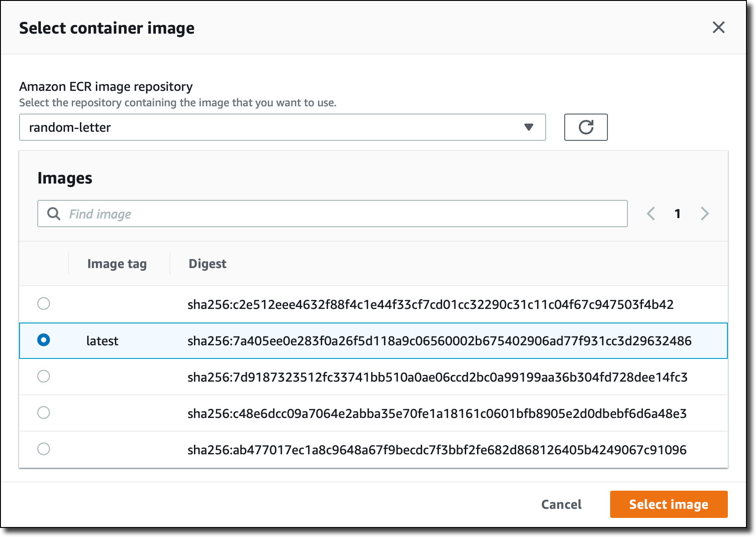The height and width of the screenshot is (537, 756).
Task: Select the image with digest ending c947503f4b42
Action: click(x=44, y=304)
